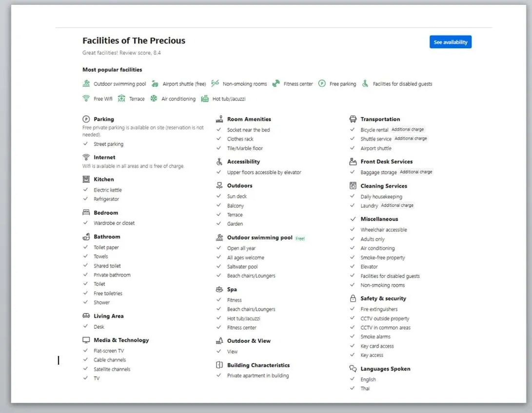Viewport: 532px width, 413px height.
Task: Click the Parking icon
Action: pyautogui.click(x=87, y=119)
